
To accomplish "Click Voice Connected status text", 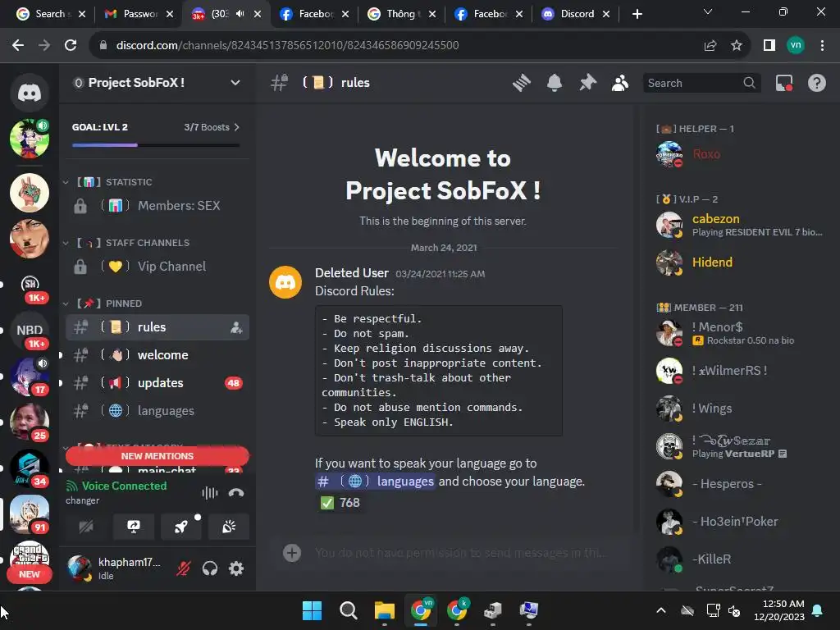I will [124, 486].
